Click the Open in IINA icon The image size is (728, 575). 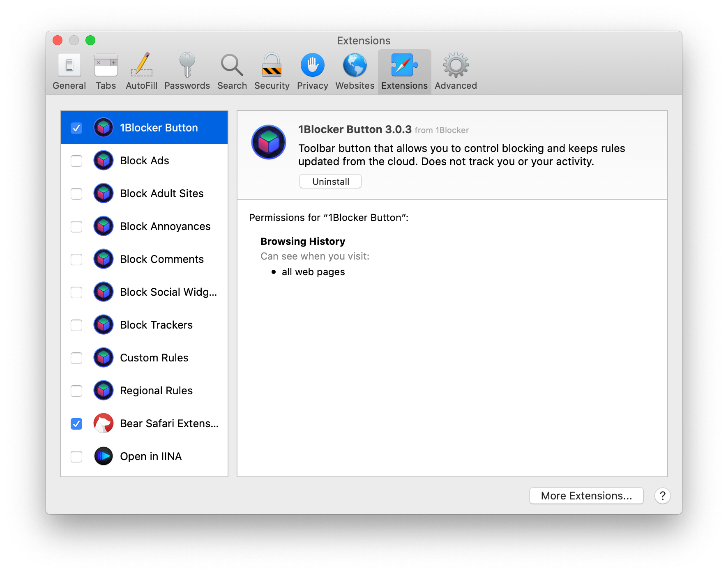pyautogui.click(x=104, y=456)
